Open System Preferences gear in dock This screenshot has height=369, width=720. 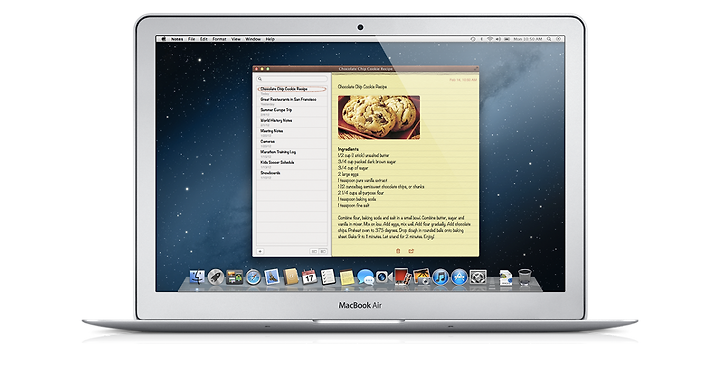478,277
